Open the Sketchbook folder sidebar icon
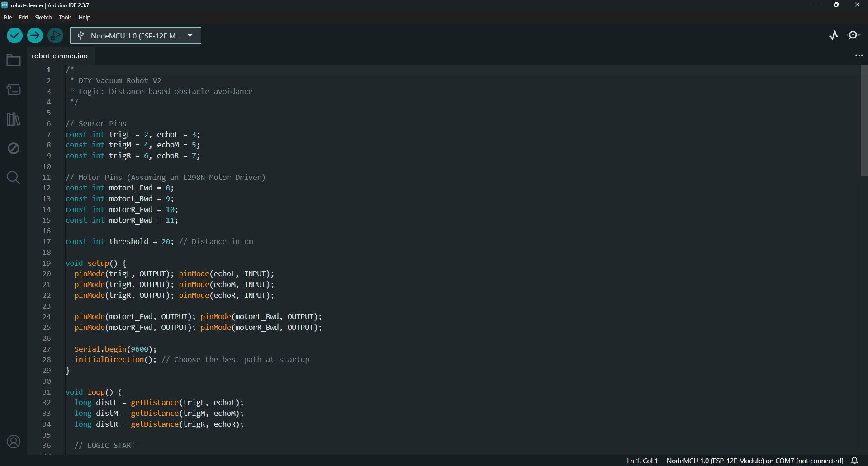The height and width of the screenshot is (466, 868). coord(14,60)
